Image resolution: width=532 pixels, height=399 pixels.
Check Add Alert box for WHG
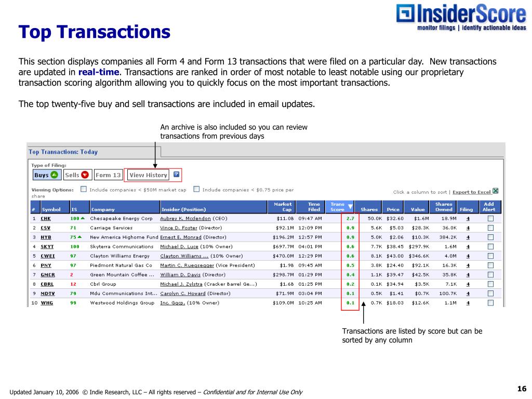[x=490, y=303]
